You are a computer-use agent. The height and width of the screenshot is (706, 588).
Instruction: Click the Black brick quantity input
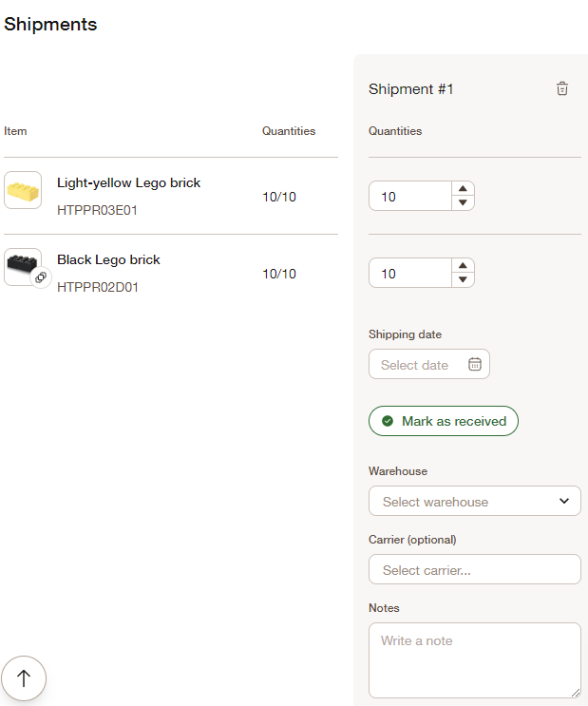410,273
